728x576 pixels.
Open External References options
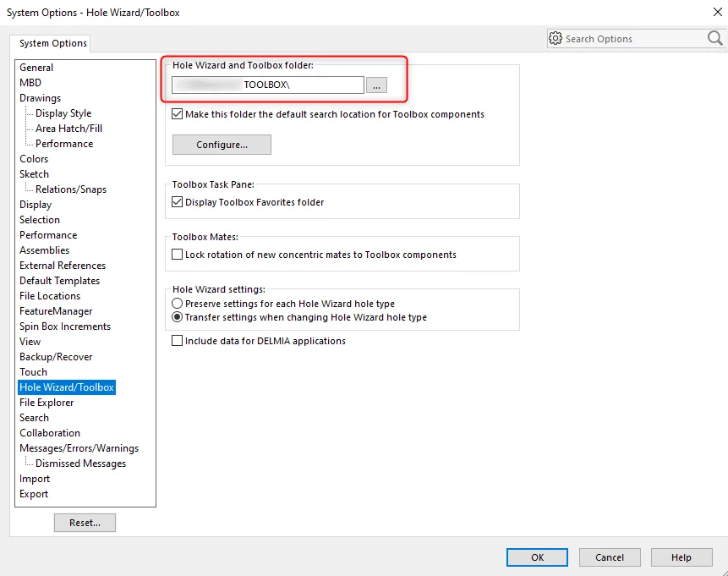coord(63,266)
